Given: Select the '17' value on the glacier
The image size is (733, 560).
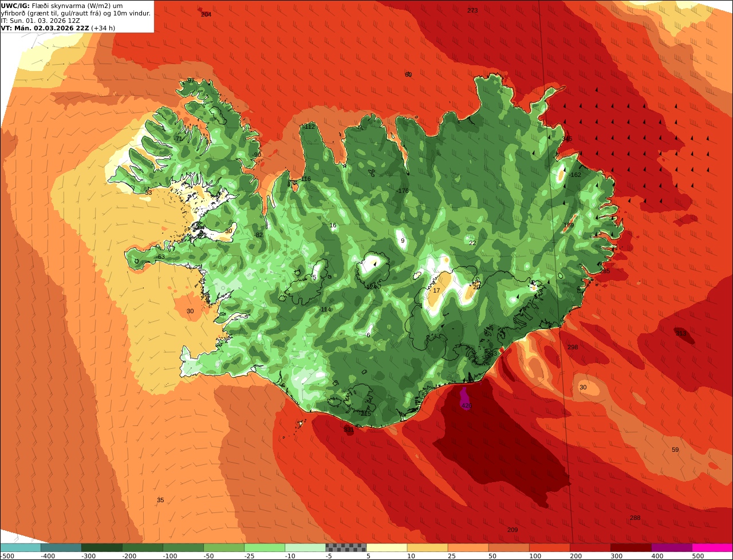Looking at the screenshot, I should 436,291.
